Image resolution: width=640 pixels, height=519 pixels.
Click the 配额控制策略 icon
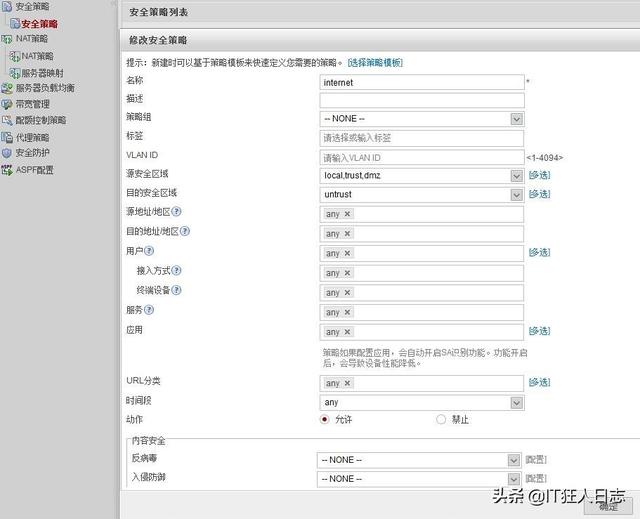(x=7, y=120)
